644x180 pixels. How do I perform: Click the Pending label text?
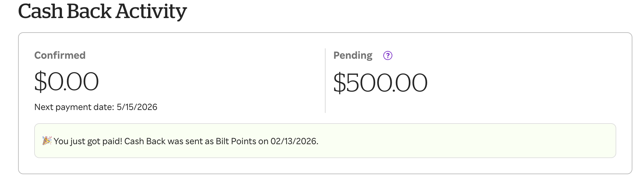353,55
